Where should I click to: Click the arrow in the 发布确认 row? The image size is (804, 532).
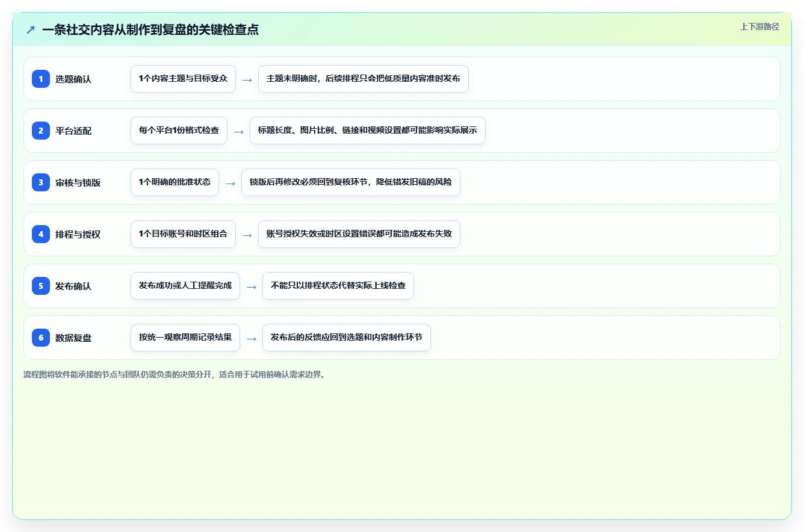click(x=252, y=286)
